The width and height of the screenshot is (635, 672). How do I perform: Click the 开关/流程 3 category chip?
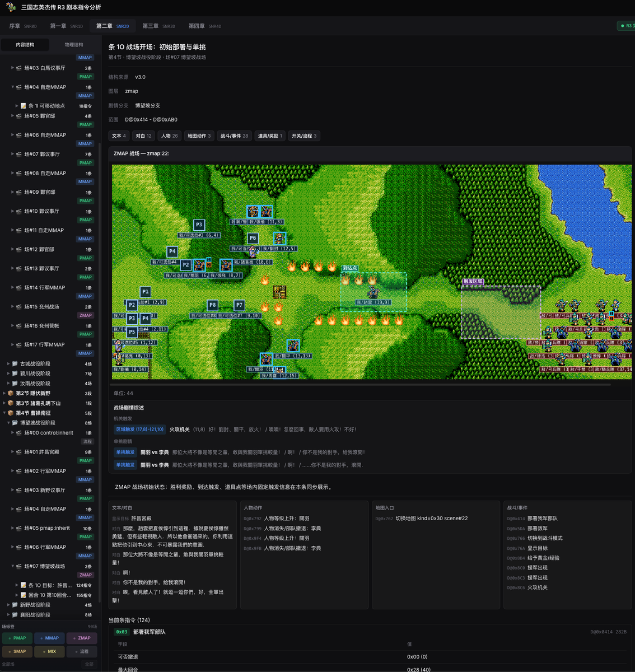pyautogui.click(x=304, y=136)
